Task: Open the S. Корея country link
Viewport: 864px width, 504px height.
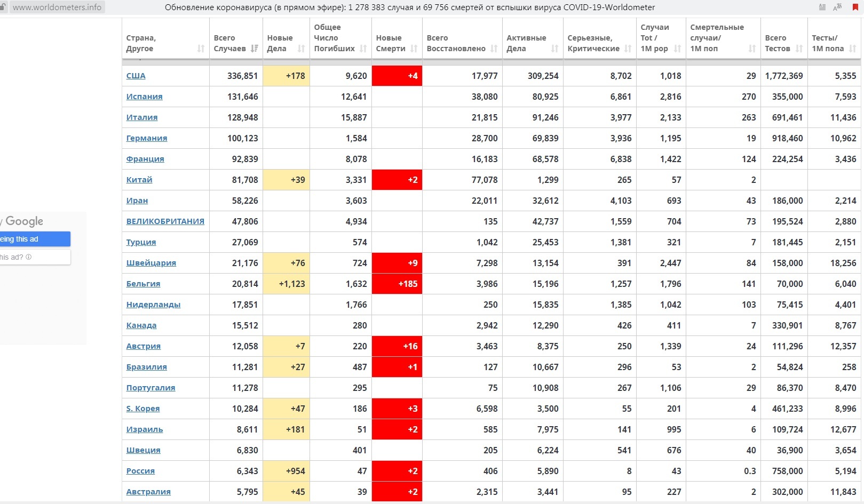Action: pos(143,409)
